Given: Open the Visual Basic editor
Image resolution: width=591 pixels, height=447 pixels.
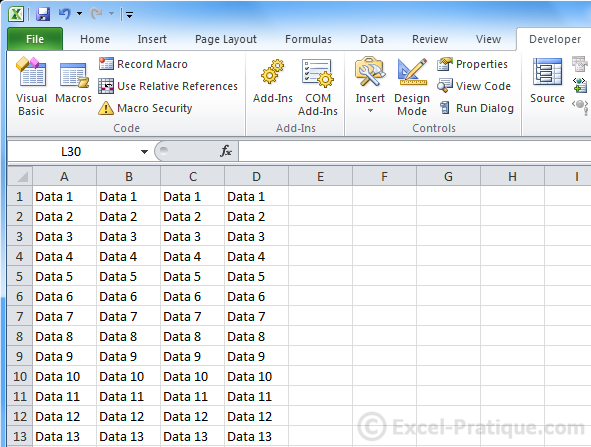Looking at the screenshot, I should tap(31, 87).
